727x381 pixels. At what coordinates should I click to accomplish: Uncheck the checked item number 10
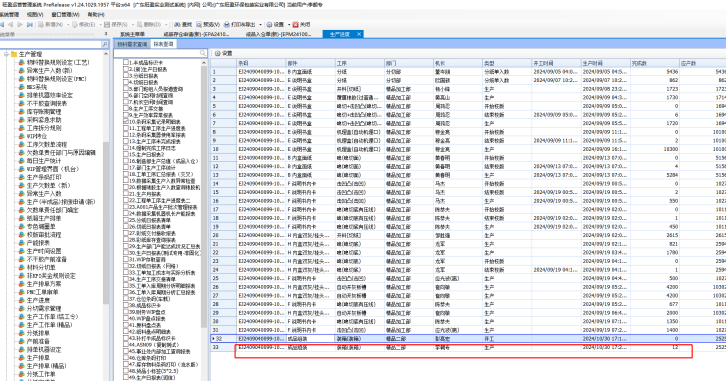(126, 121)
